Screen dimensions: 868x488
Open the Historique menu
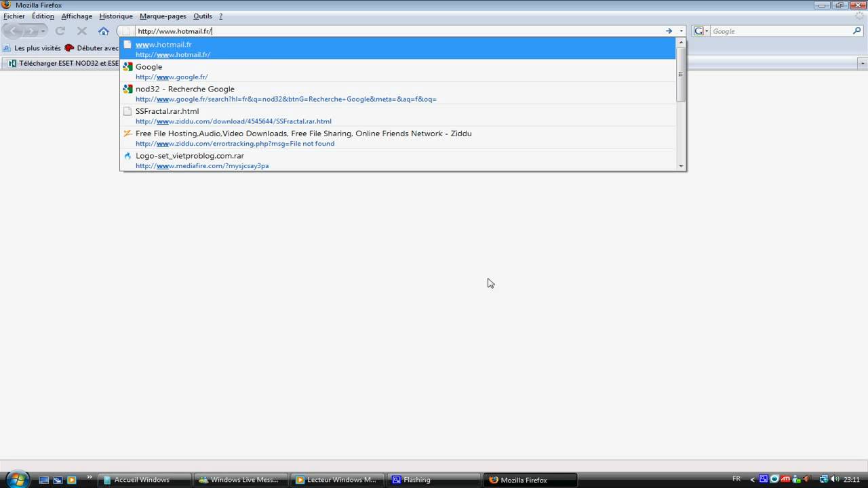point(116,16)
